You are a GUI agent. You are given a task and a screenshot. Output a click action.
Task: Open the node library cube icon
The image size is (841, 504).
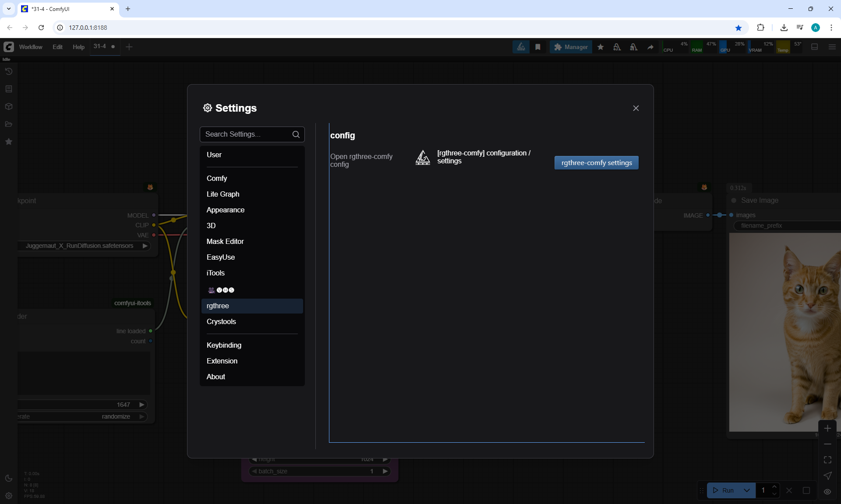pyautogui.click(x=9, y=106)
